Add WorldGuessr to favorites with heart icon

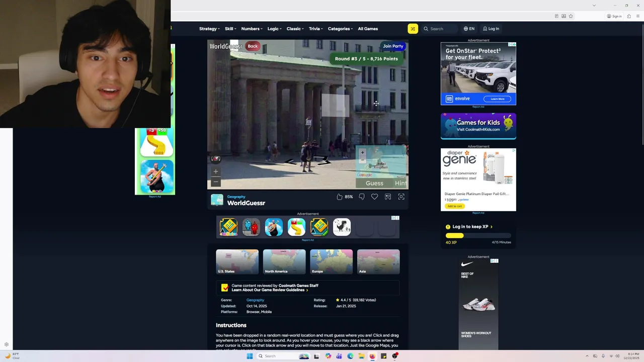click(374, 197)
